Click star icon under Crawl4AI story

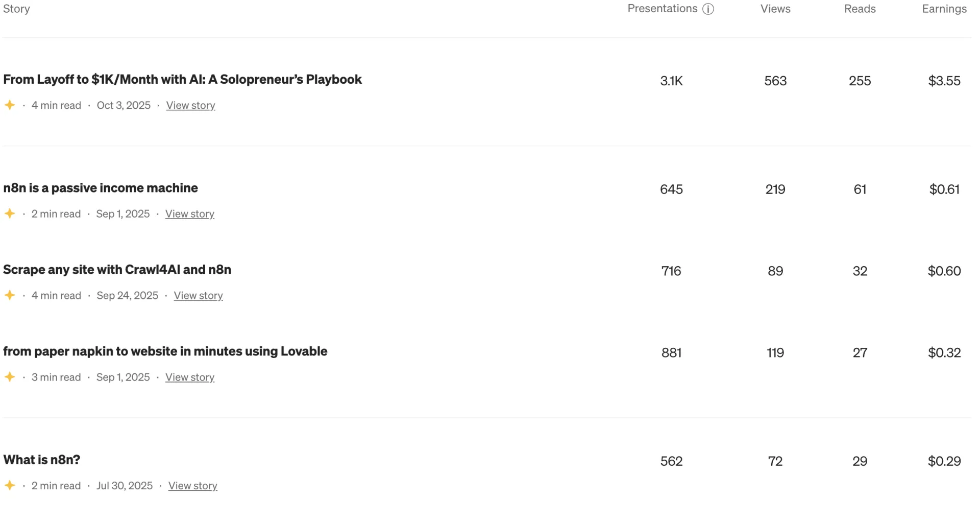(10, 295)
